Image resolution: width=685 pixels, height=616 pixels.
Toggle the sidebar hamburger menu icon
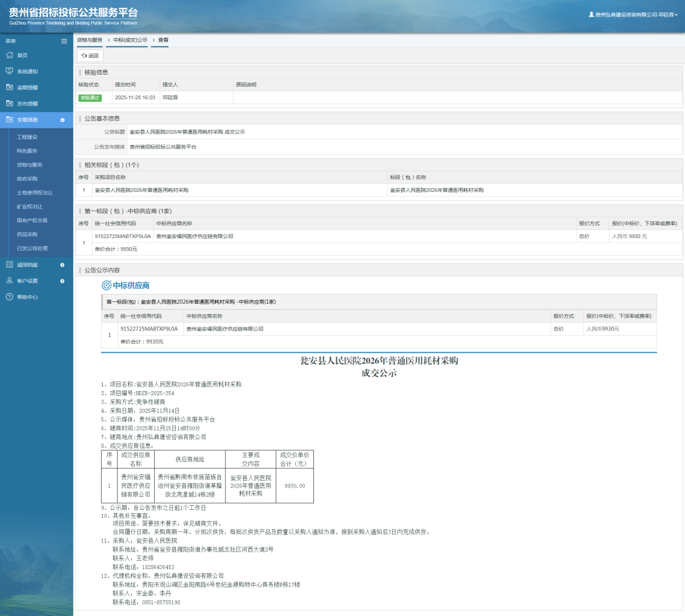click(64, 41)
